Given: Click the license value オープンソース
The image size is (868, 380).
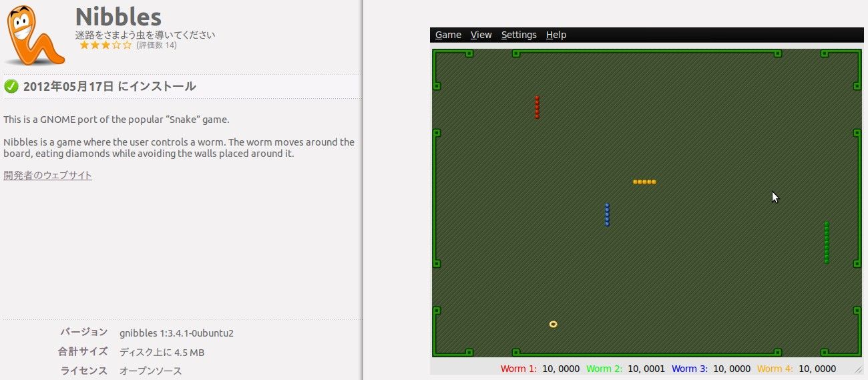Looking at the screenshot, I should coord(150,371).
